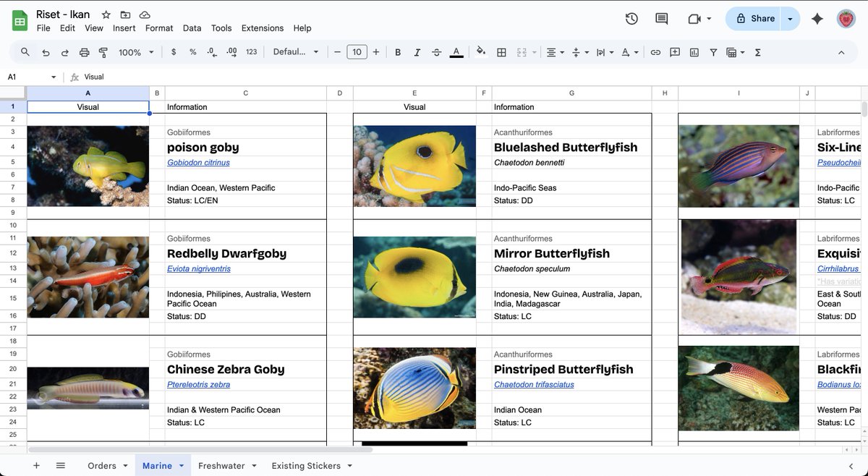Click the font size field

tap(357, 52)
